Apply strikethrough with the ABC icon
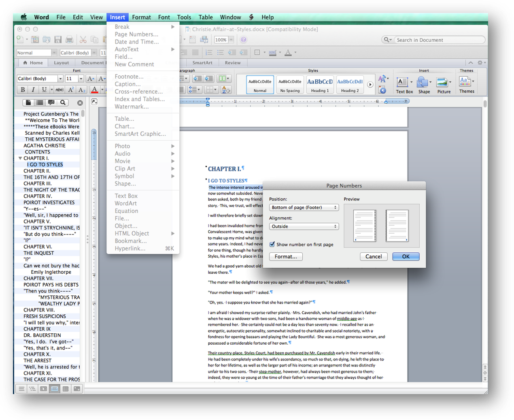This screenshot has width=514, height=420. (59, 90)
